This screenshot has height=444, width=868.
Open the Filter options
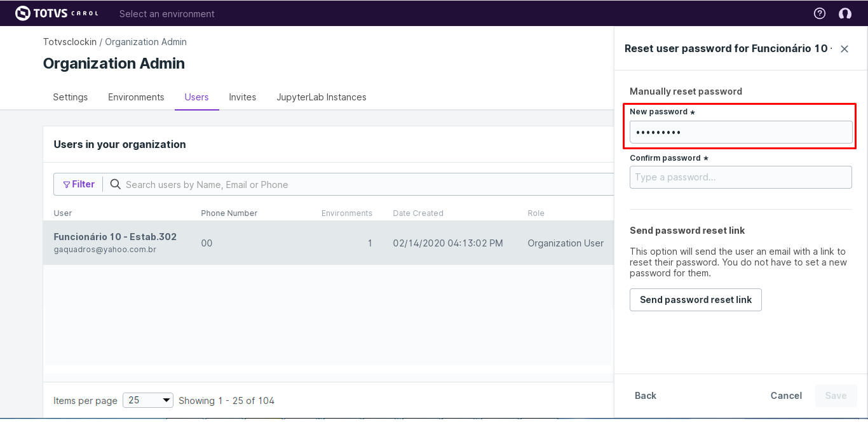click(79, 184)
